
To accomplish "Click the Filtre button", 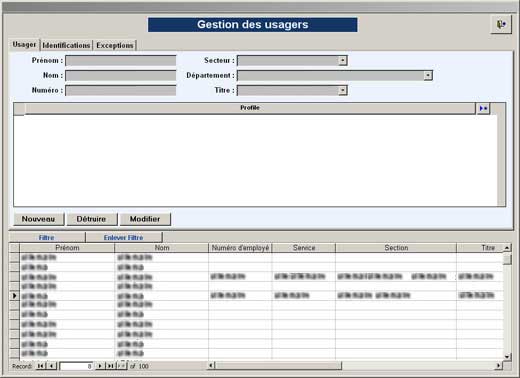I will pyautogui.click(x=47, y=237).
